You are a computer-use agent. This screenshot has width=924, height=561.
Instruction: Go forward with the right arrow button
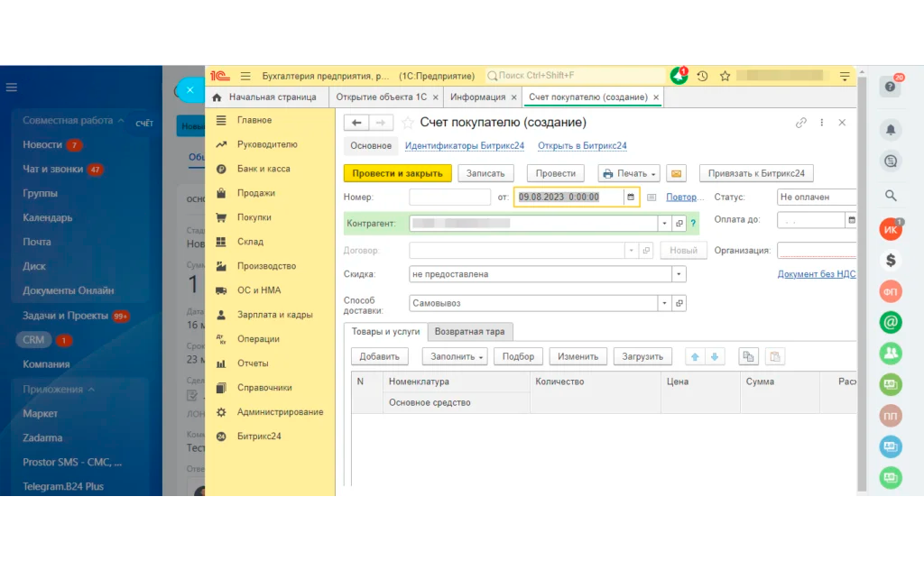(x=381, y=123)
